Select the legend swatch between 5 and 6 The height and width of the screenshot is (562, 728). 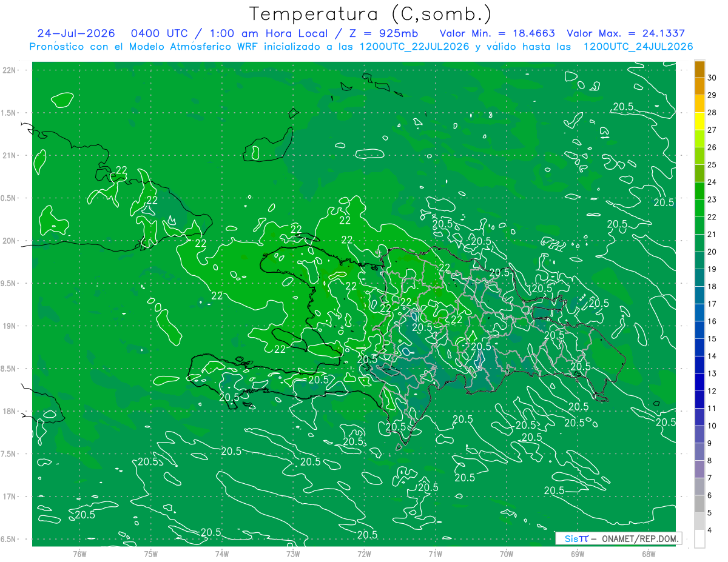pos(699,504)
